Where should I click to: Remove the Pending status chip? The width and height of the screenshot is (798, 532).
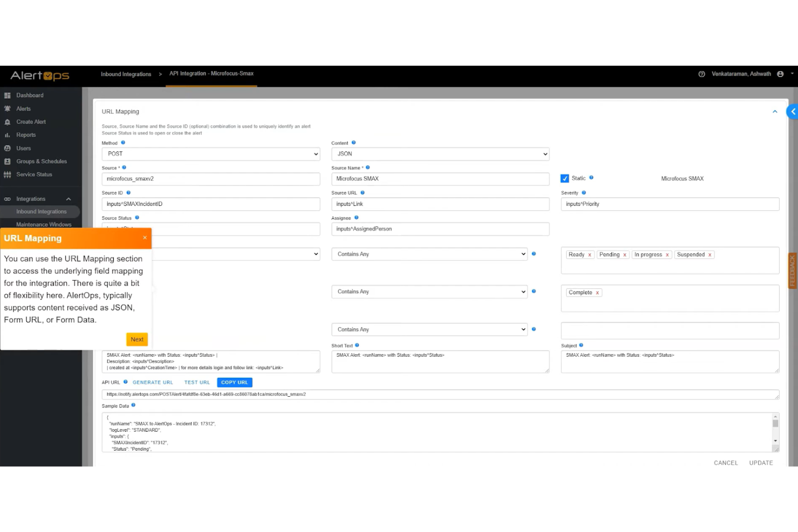(625, 254)
